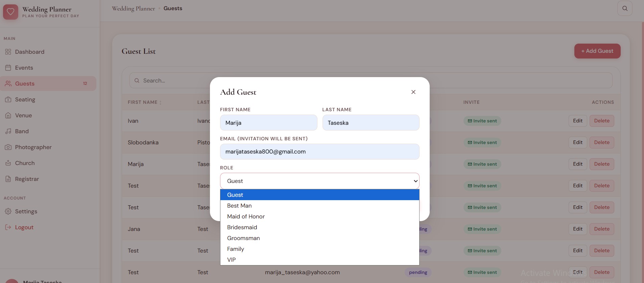Select Bridesmaid in the role list

pyautogui.click(x=242, y=227)
